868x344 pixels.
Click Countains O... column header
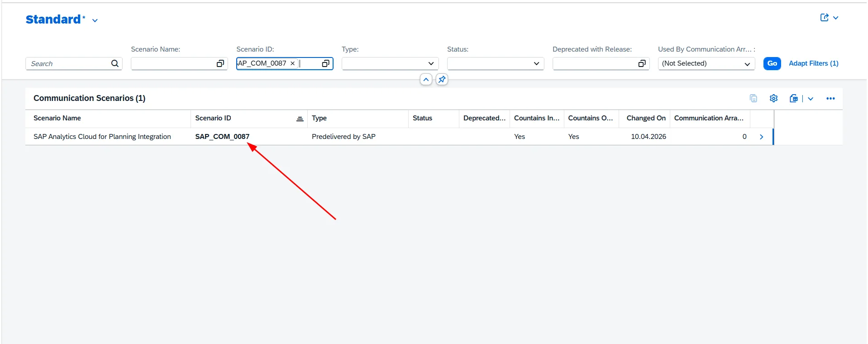591,118
